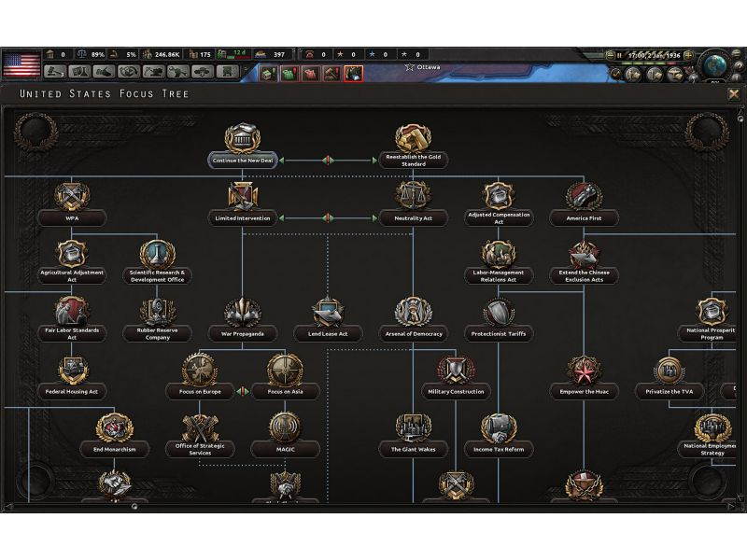This screenshot has height=560, width=747.
Task: Click the red-highlighted alert icon
Action: 352,73
